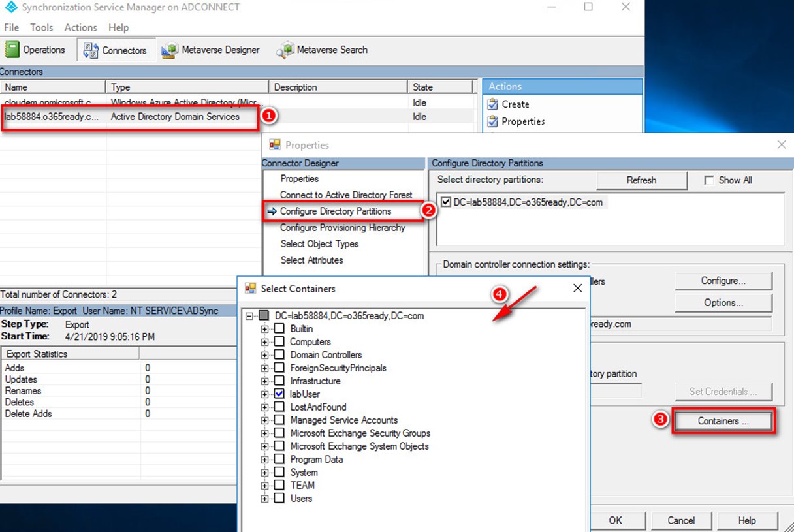794x532 pixels.
Task: Click the Export Statistics column header
Action: [71, 354]
